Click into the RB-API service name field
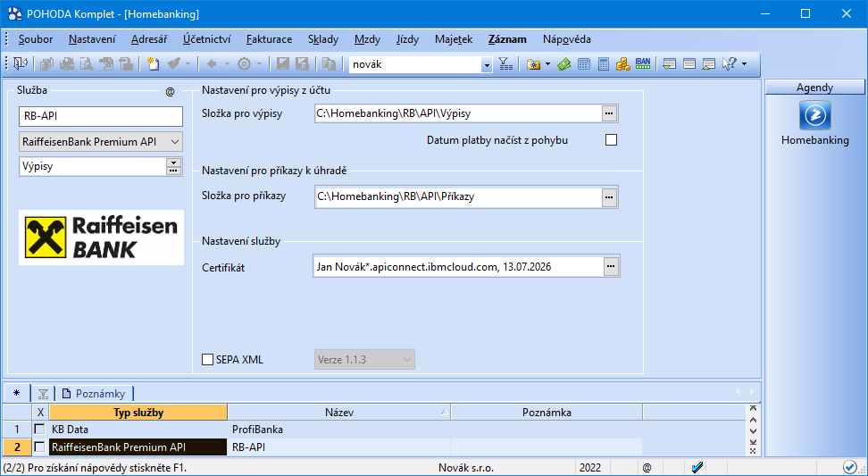 click(101, 117)
